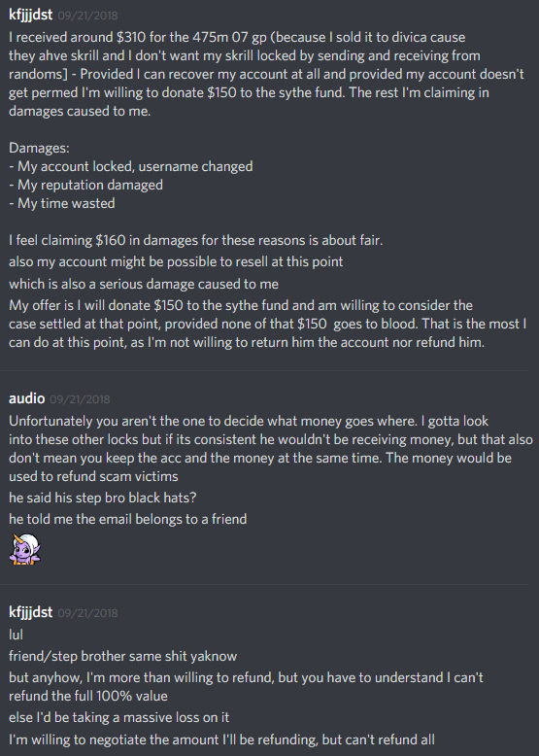539x756 pixels.
Task: Click the message 'he said his step bro black hats?'
Action: (x=103, y=498)
